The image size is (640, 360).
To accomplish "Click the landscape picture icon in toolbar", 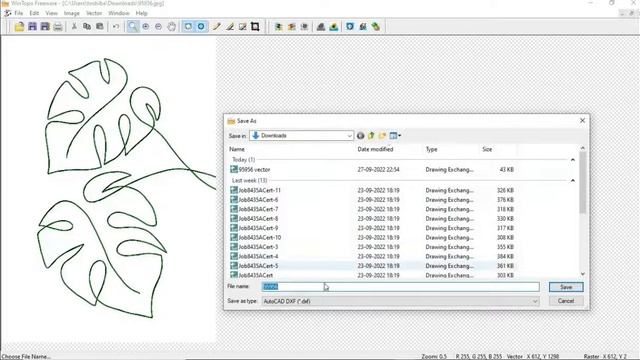I will 333,27.
